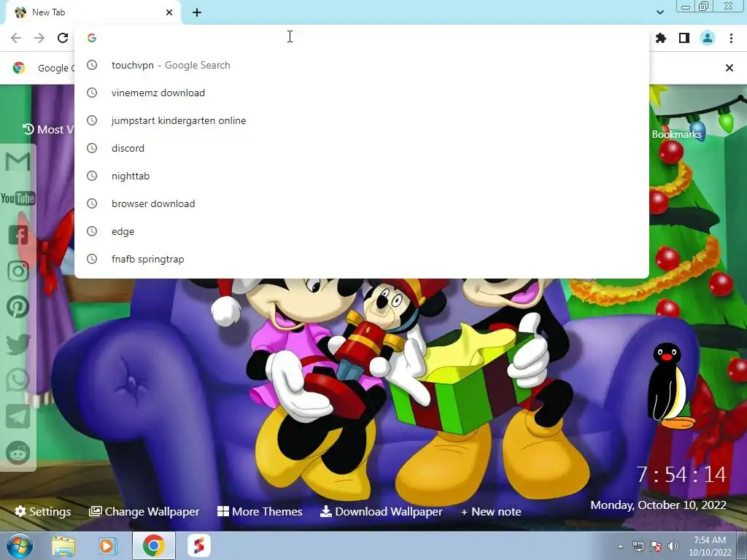The width and height of the screenshot is (747, 560).
Task: Click Change Wallpaper
Action: coord(144,511)
